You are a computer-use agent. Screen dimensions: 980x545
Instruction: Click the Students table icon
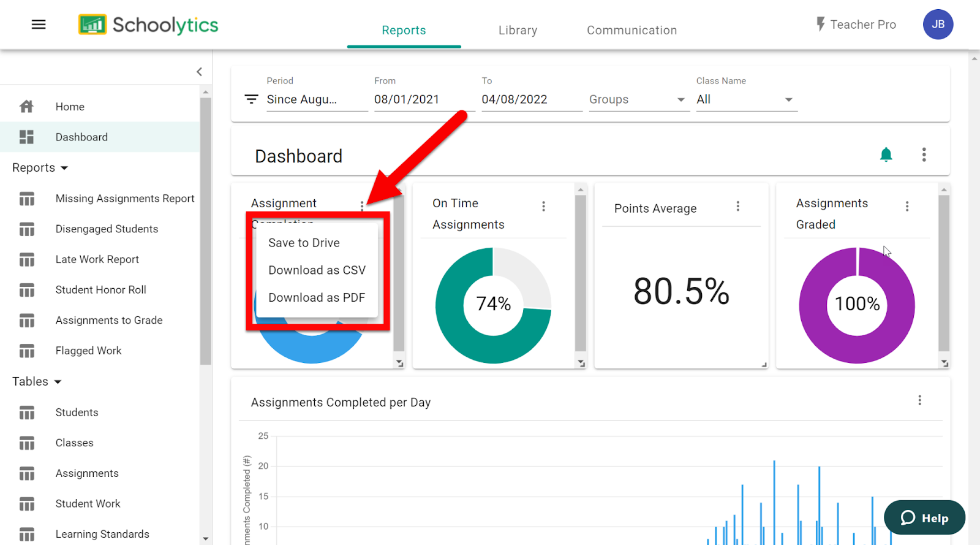click(27, 413)
